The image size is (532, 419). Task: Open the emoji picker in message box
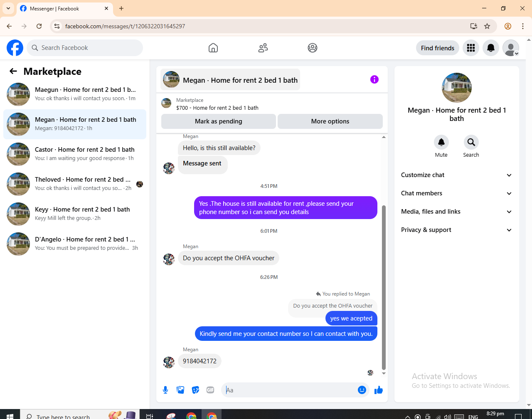coord(362,390)
